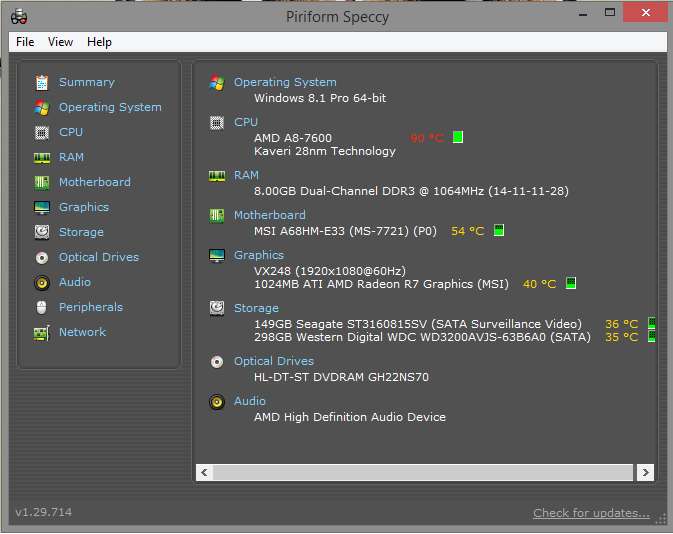673x534 pixels.
Task: Show Audio section from sidebar
Action: (75, 282)
